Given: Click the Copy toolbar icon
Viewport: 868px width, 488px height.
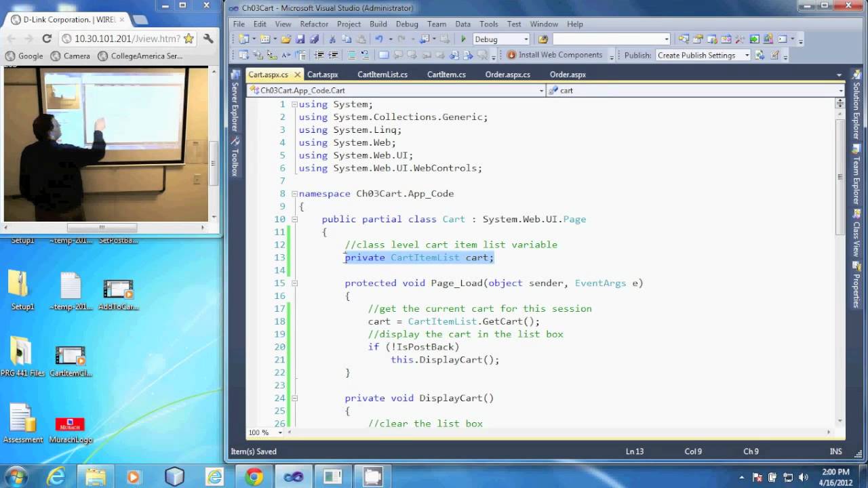Looking at the screenshot, I should (x=347, y=39).
